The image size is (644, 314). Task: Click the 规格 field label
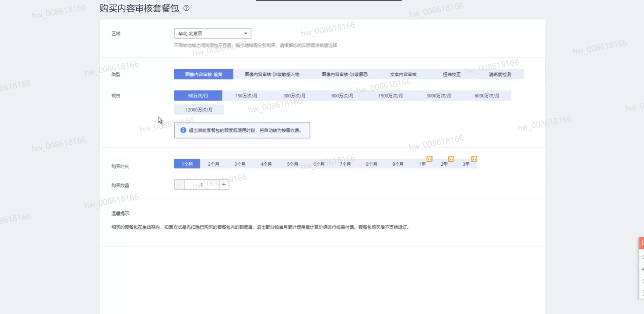coord(116,96)
